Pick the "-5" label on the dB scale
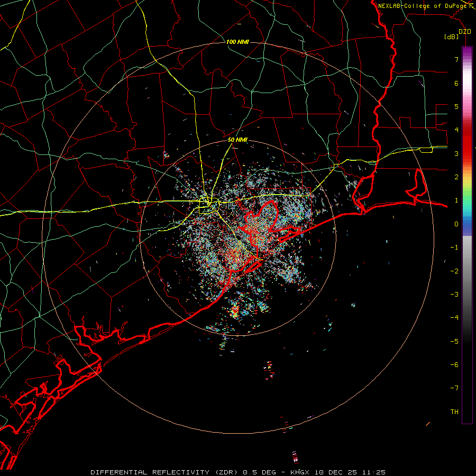This screenshot has height=476, width=476. click(454, 342)
